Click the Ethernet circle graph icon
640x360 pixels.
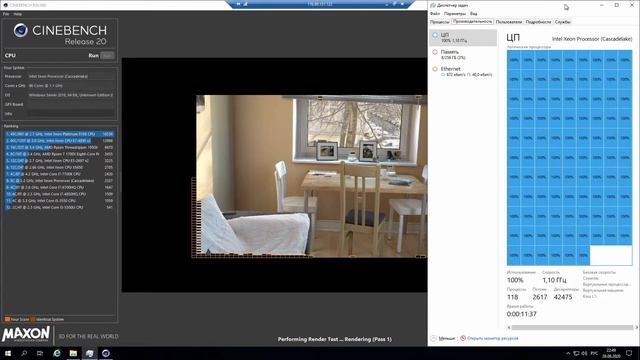[435, 69]
